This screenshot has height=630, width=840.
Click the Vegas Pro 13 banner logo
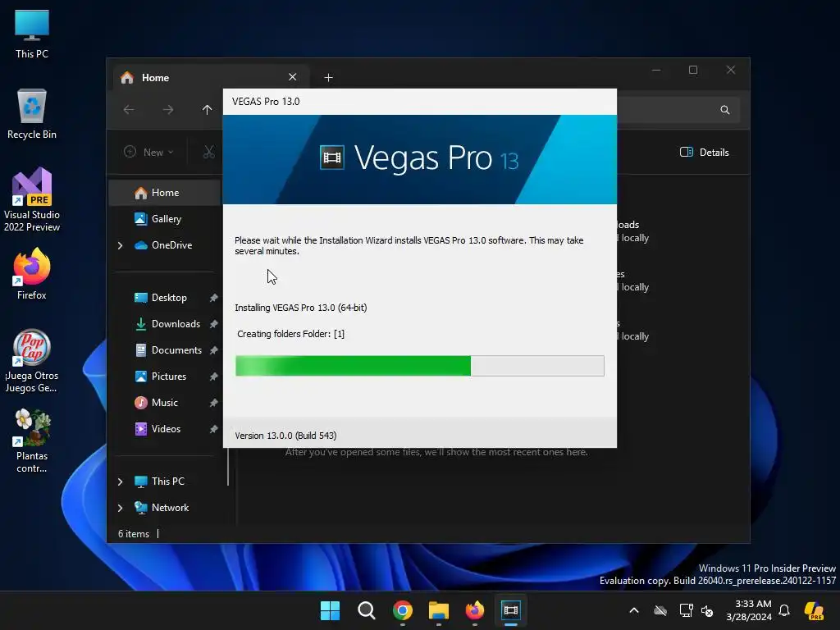pos(419,158)
